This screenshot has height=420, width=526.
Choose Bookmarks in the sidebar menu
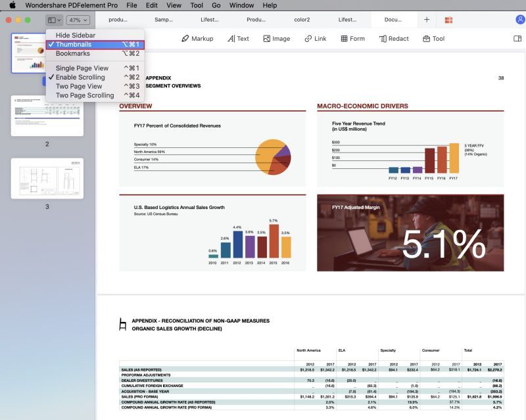(95, 53)
